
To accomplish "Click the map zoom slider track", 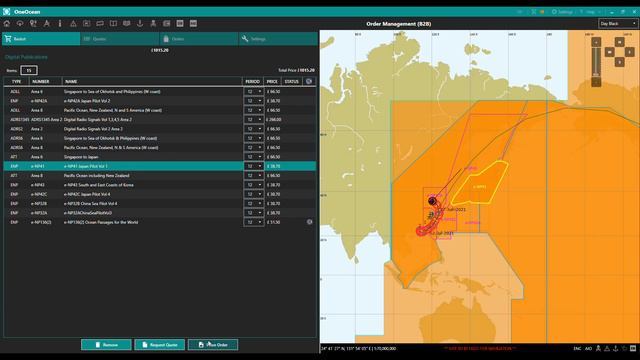I will pos(596,61).
